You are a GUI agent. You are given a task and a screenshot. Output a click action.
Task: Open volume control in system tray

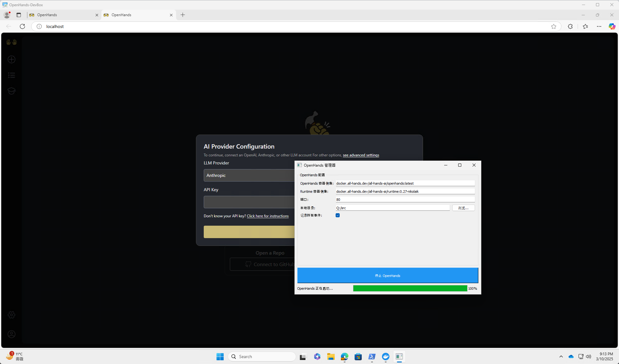(589, 357)
